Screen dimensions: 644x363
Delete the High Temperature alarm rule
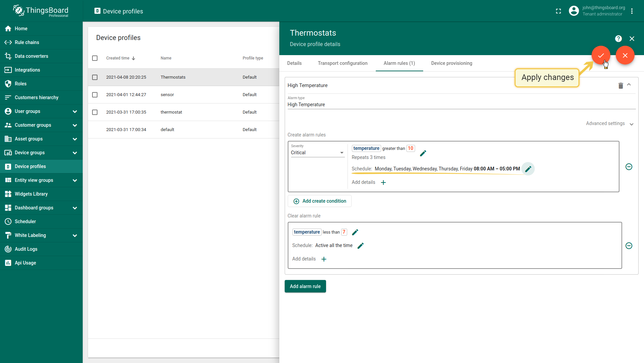621,85
